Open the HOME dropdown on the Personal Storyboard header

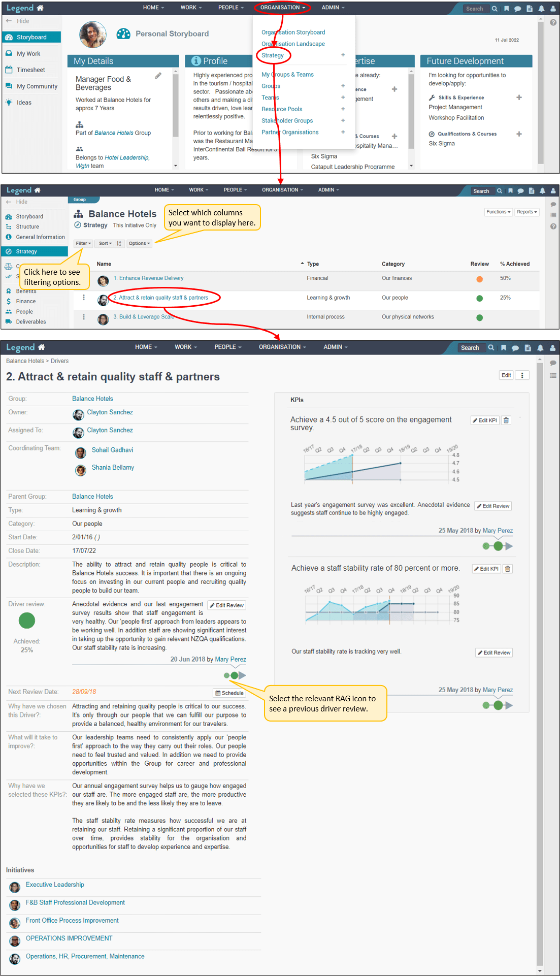point(153,8)
